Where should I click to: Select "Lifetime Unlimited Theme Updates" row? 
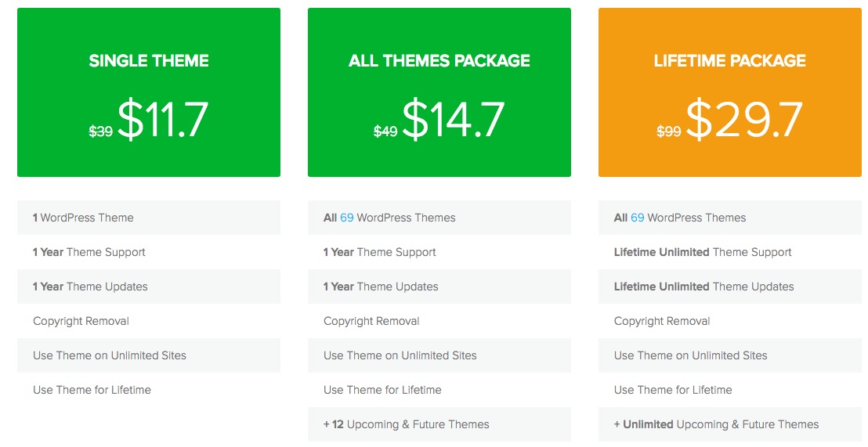(703, 287)
